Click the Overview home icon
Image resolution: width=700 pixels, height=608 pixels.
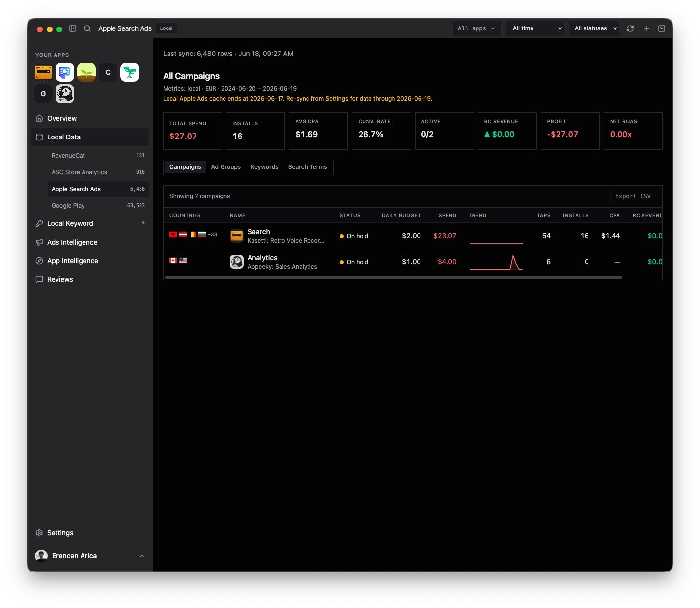39,118
